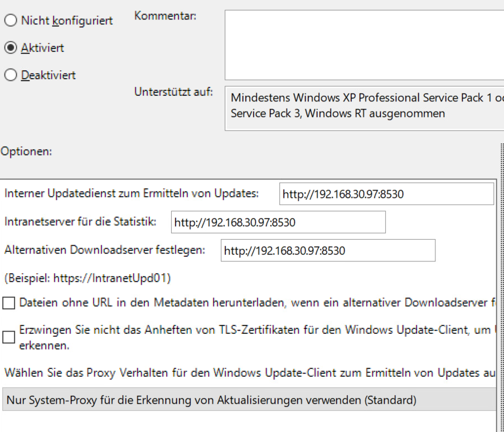Image resolution: width=504 pixels, height=432 pixels.
Task: Click the 'Intranetserver für die Statistik:' label text
Action: (80, 221)
